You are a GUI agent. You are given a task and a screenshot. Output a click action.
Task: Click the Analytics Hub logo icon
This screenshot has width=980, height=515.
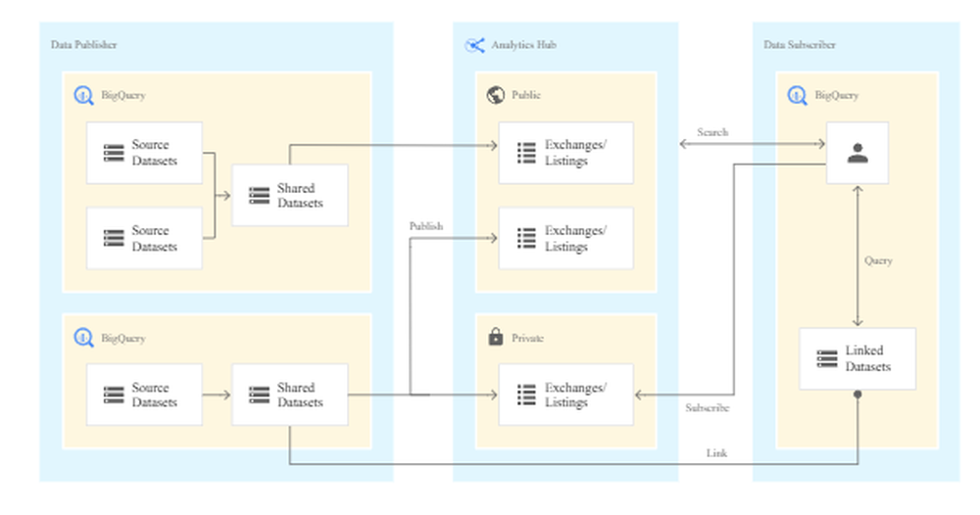[475, 45]
